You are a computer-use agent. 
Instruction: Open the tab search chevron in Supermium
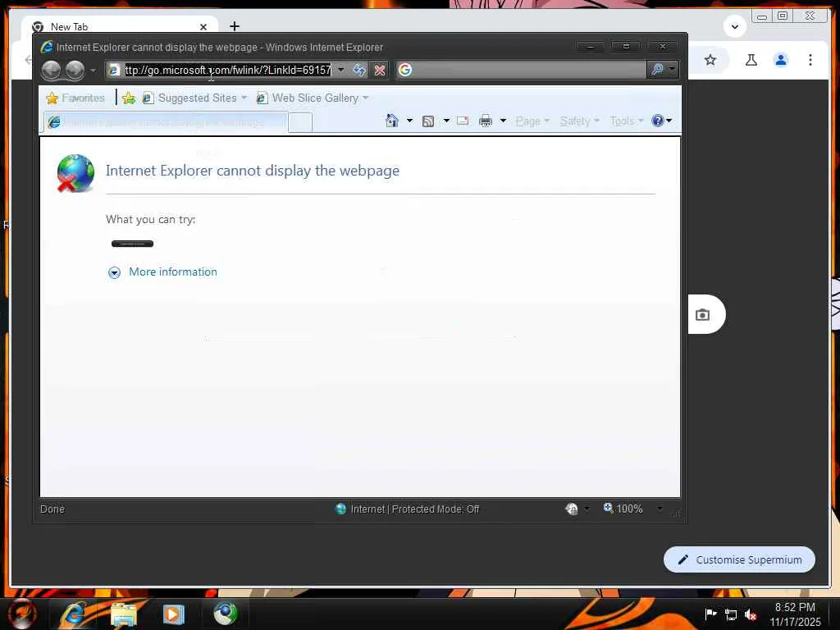click(735, 26)
